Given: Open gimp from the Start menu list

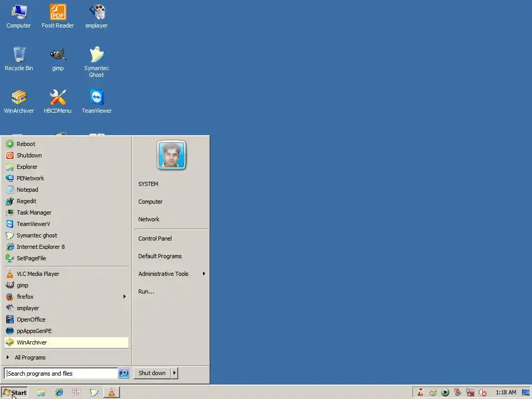Looking at the screenshot, I should point(66,285).
